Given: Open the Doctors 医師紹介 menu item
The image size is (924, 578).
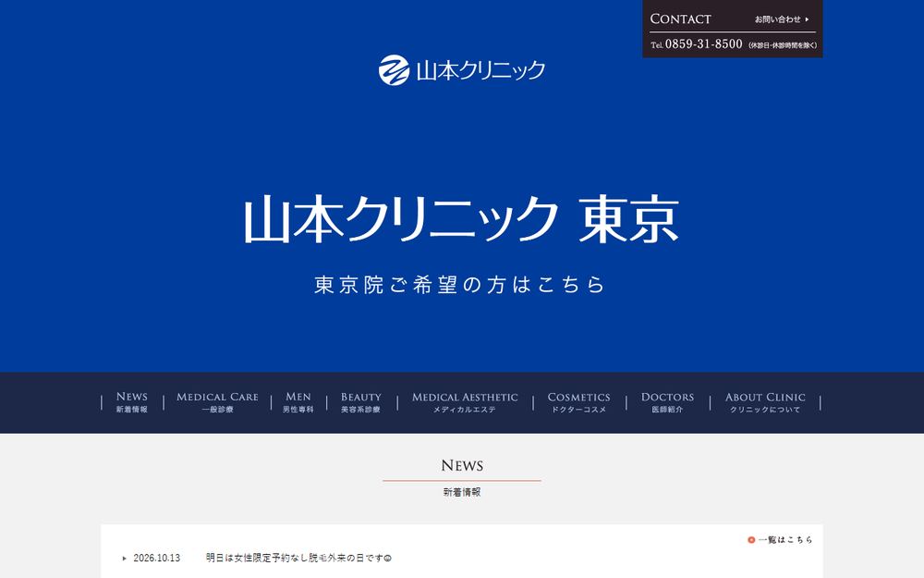Looking at the screenshot, I should pyautogui.click(x=668, y=402).
